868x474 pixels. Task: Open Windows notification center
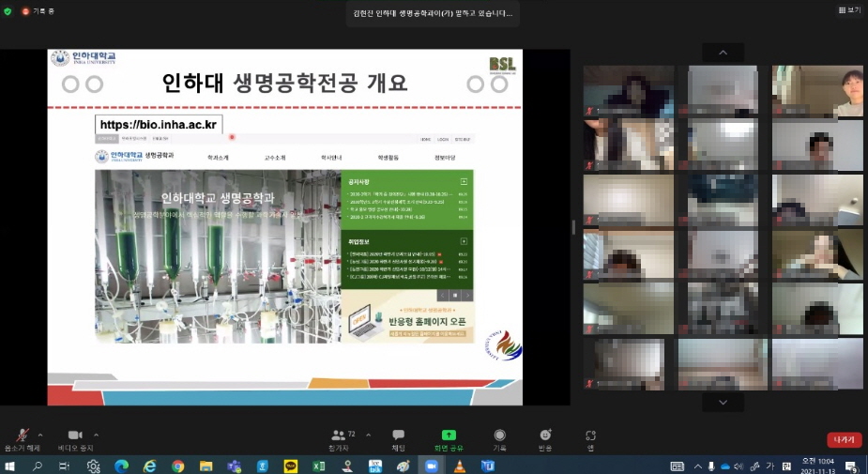pyautogui.click(x=852, y=466)
